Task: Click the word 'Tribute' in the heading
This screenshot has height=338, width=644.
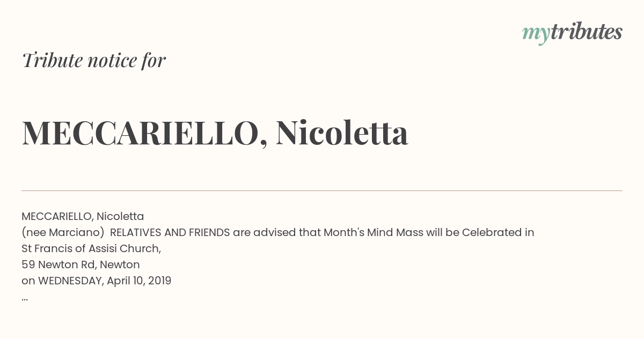Action: point(52,60)
